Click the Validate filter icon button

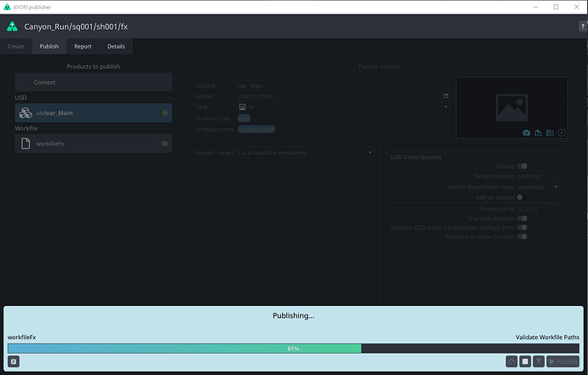click(x=539, y=361)
